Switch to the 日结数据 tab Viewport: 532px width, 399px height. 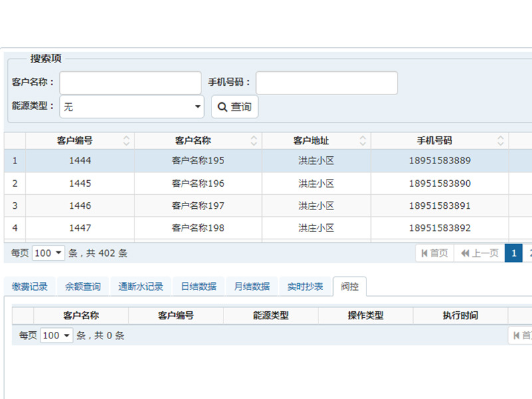(x=199, y=287)
